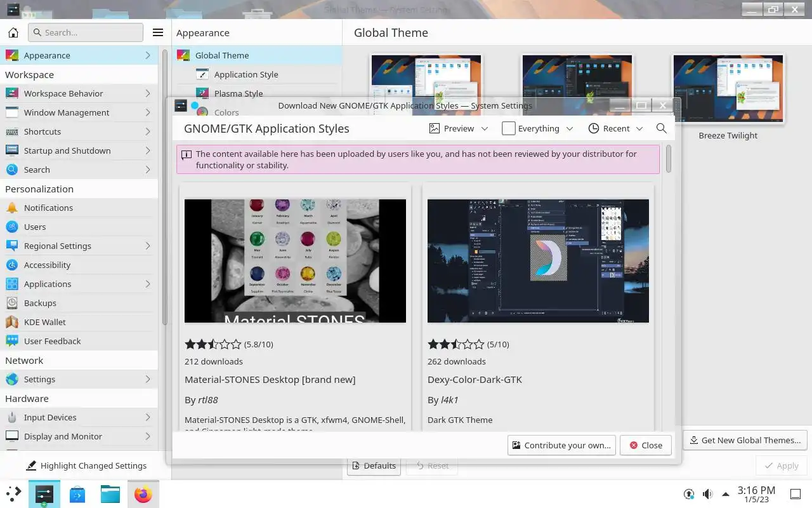Viewport: 812px width, 508px height.
Task: Click the Input Devices mouse icon
Action: pos(12,417)
